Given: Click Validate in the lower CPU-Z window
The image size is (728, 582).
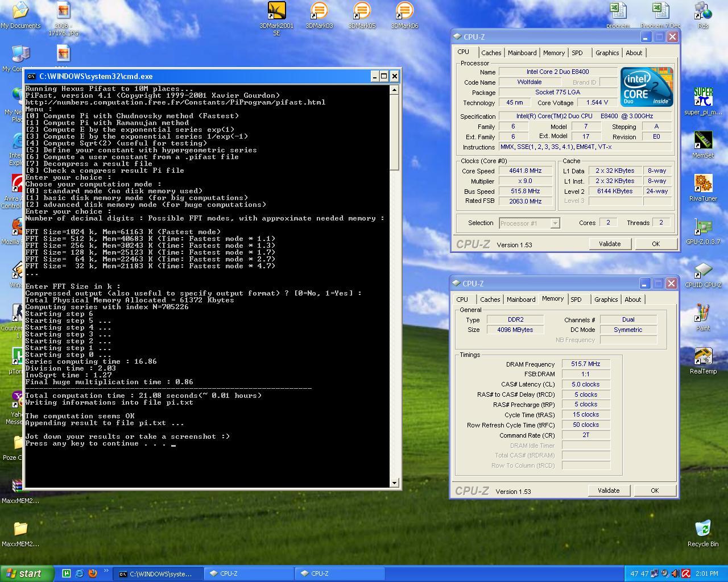Looking at the screenshot, I should click(x=608, y=490).
